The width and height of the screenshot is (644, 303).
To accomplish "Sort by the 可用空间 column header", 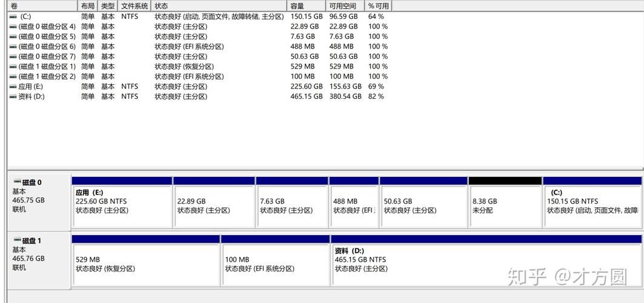I will click(x=345, y=5).
